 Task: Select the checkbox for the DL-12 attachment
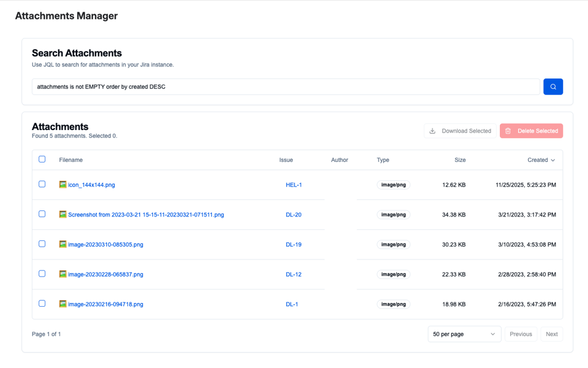[x=42, y=274]
